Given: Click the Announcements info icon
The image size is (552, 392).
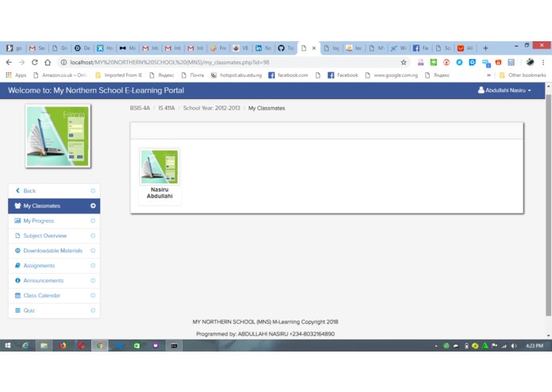Looking at the screenshot, I should [x=17, y=281].
